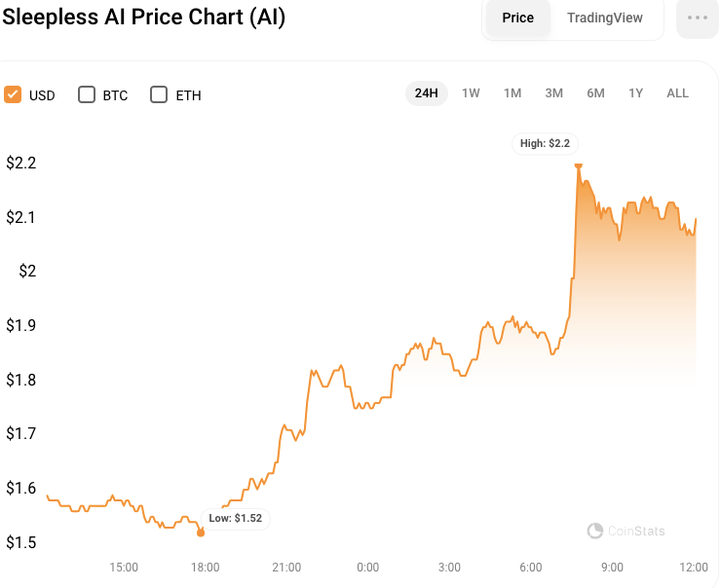
Task: Select the 1W time range
Action: 471,93
